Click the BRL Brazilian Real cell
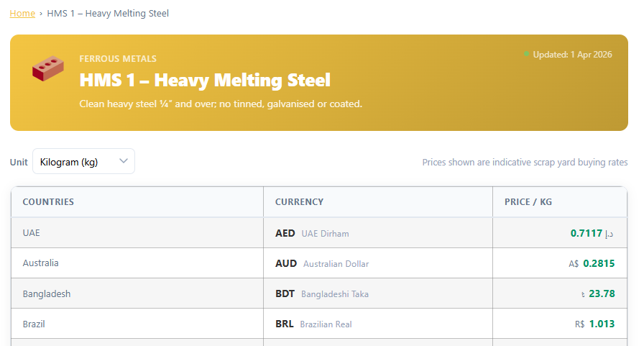The image size is (644, 346). click(x=313, y=324)
